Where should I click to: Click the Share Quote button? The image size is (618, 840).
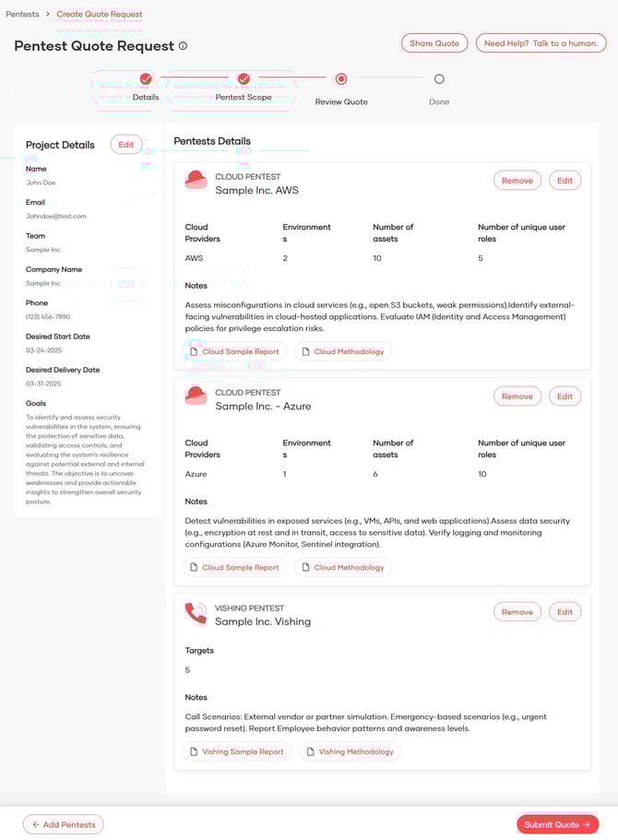[x=434, y=43]
